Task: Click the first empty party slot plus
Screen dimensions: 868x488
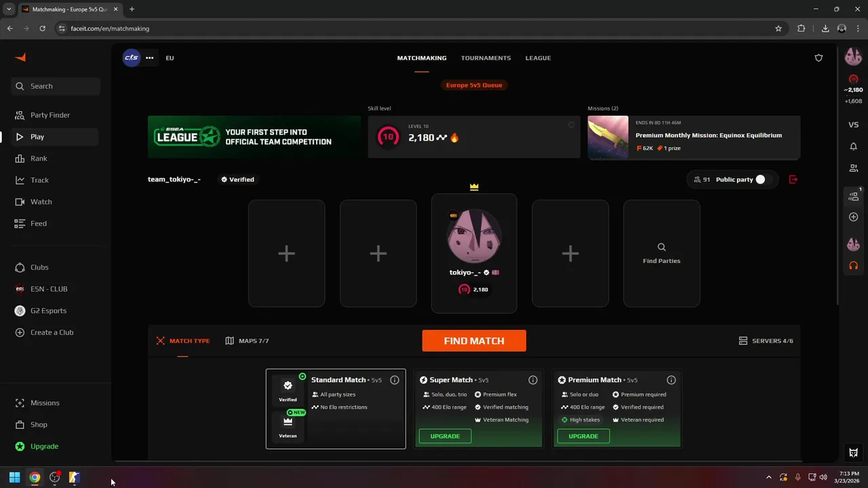Action: [286, 253]
